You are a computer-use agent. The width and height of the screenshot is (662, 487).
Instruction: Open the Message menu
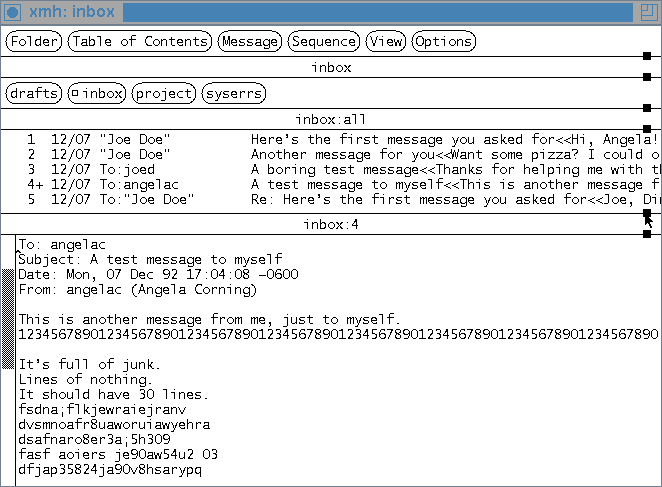(249, 41)
